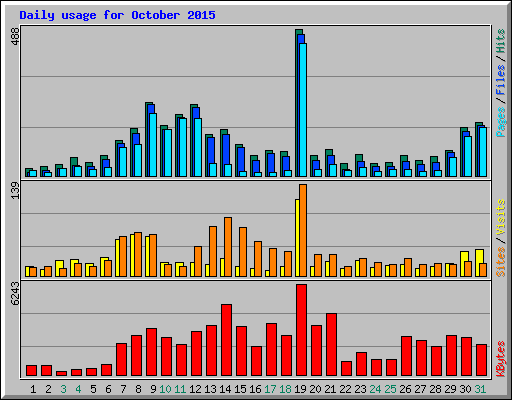Click day 31 on the x-axis
Viewport: 512px width, 400px height.
click(x=480, y=389)
